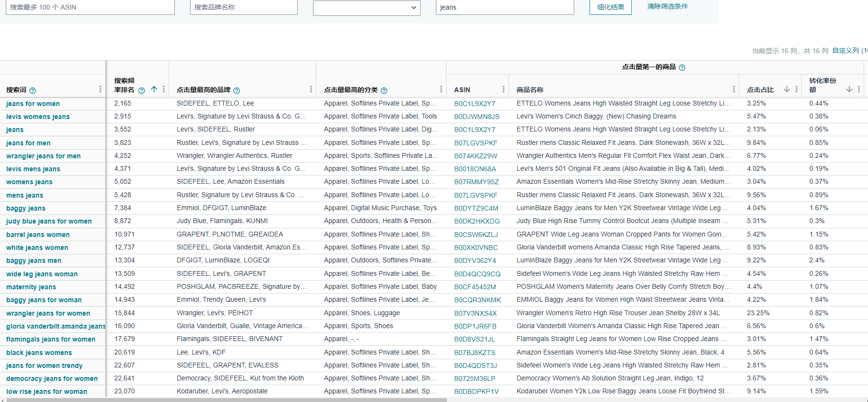The width and height of the screenshot is (868, 402).
Task: Open ASIN link B0725M36LP
Action: pos(475,378)
